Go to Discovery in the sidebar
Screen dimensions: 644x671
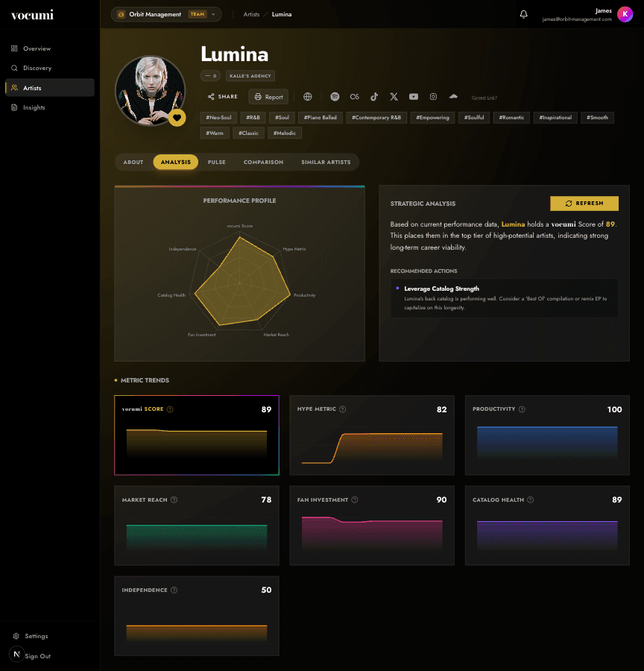[50, 68]
